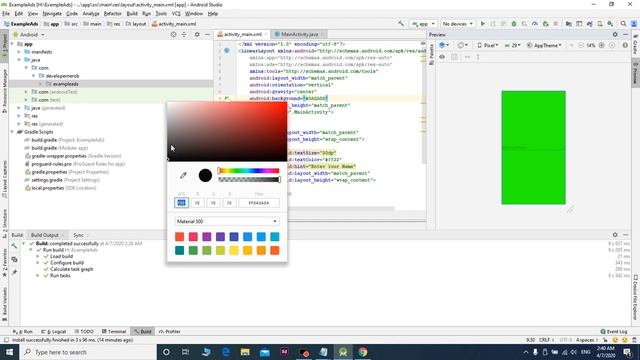Open the Terminal tool window

tap(114, 331)
